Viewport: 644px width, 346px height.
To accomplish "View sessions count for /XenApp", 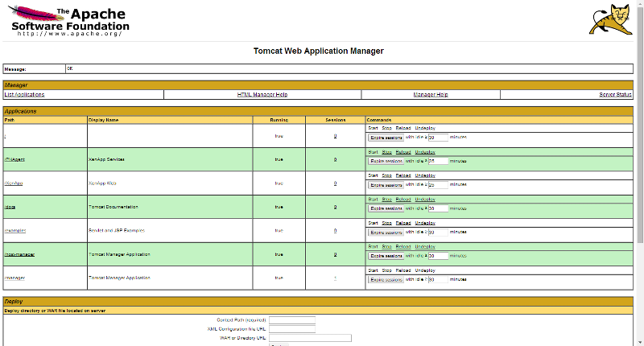I will click(335, 183).
